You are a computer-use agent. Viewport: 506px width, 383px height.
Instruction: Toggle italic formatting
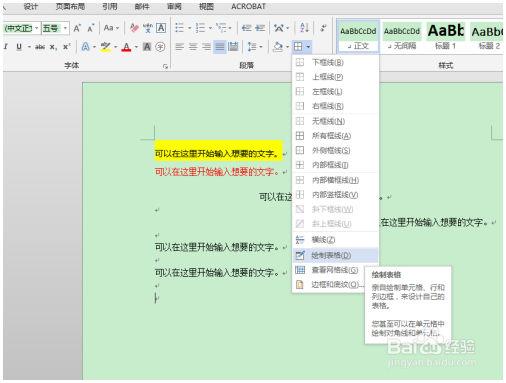(x=6, y=47)
